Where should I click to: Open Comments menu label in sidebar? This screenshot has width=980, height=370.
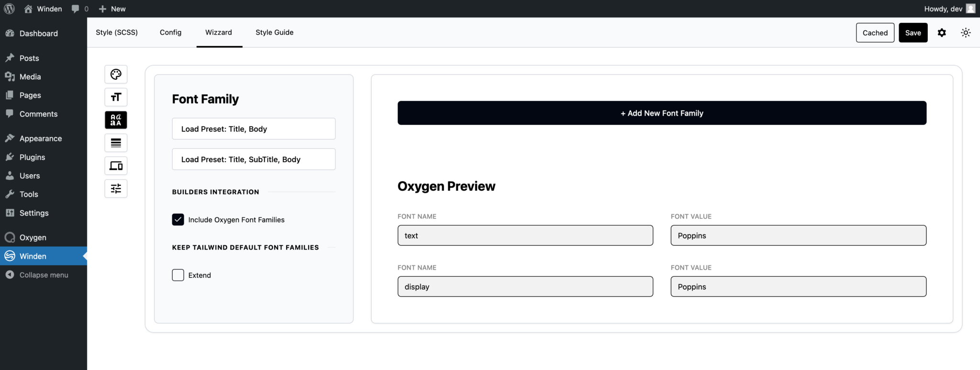(x=38, y=114)
